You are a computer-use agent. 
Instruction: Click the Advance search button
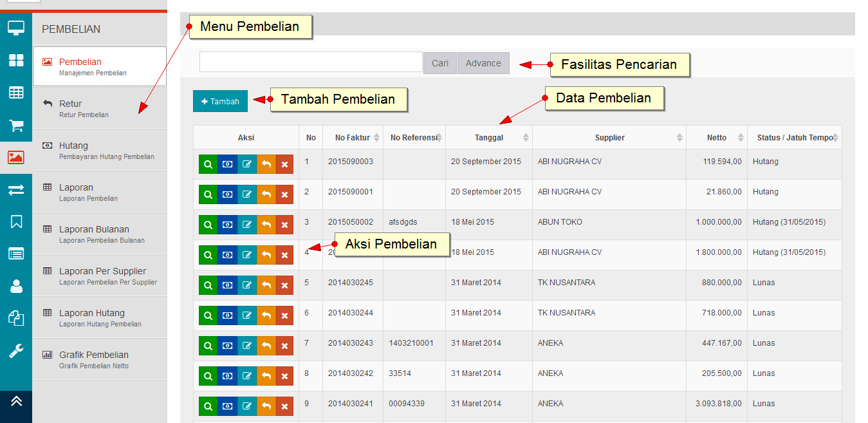pos(483,63)
